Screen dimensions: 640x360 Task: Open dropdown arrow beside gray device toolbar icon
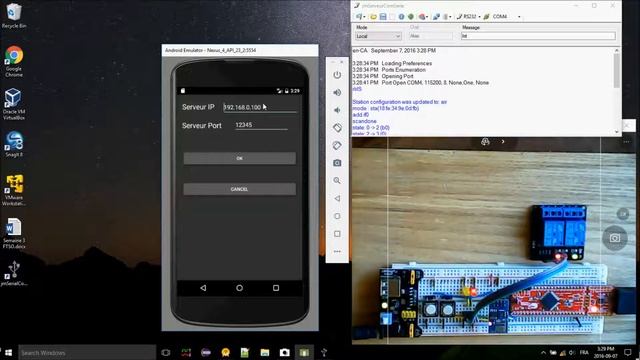(x=450, y=17)
